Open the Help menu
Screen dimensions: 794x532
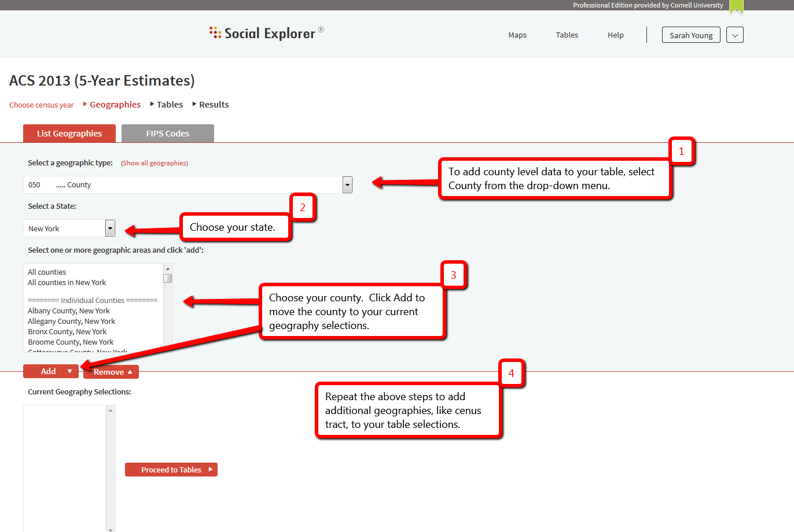616,35
